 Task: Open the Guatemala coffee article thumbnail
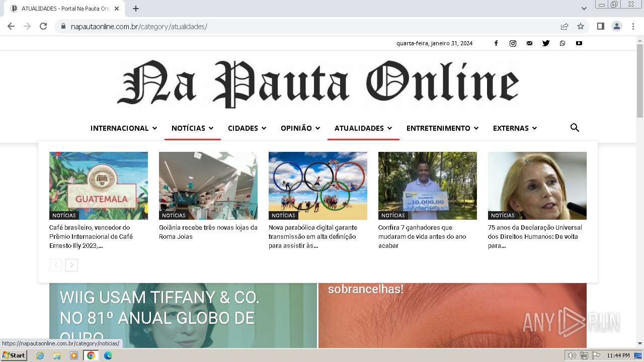coord(99,186)
